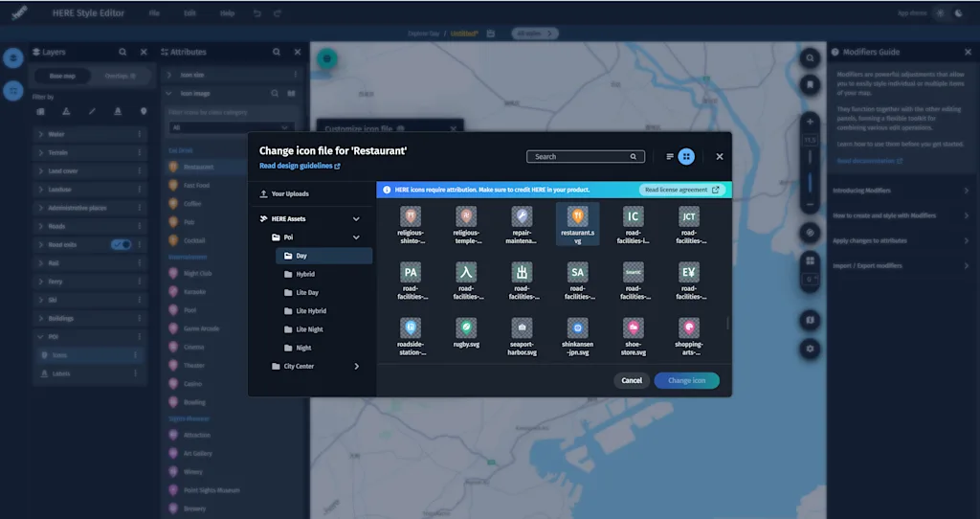Pick the seaport-harbor.svg icon
The image size is (980, 519).
click(x=522, y=327)
